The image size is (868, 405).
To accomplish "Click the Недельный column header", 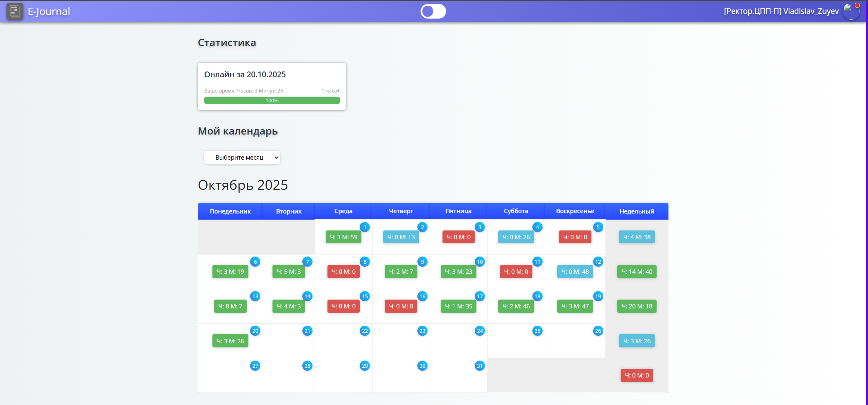I will (637, 211).
